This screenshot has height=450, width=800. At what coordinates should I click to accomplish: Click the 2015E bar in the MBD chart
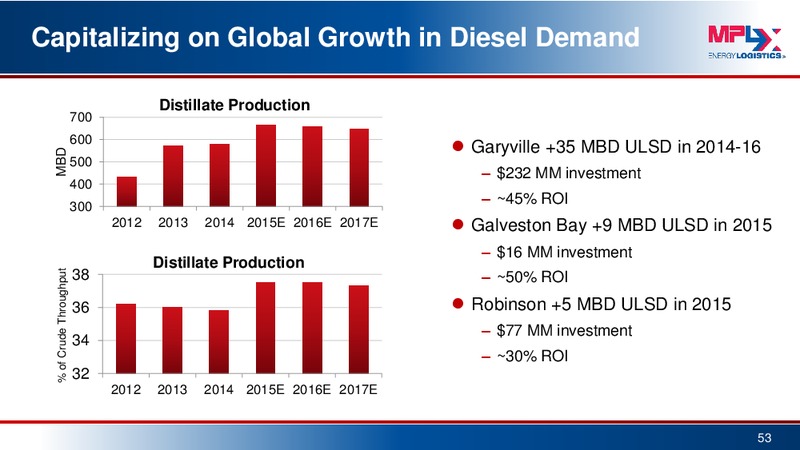[266, 165]
